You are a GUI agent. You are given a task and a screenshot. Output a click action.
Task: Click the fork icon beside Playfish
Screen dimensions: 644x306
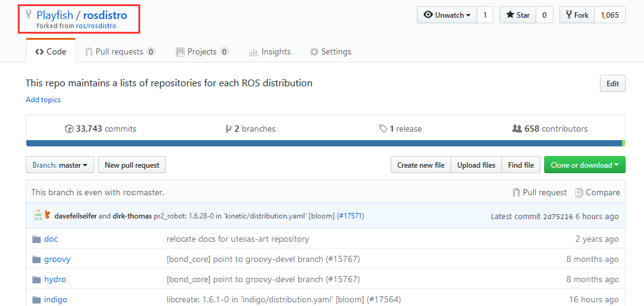[x=28, y=14]
